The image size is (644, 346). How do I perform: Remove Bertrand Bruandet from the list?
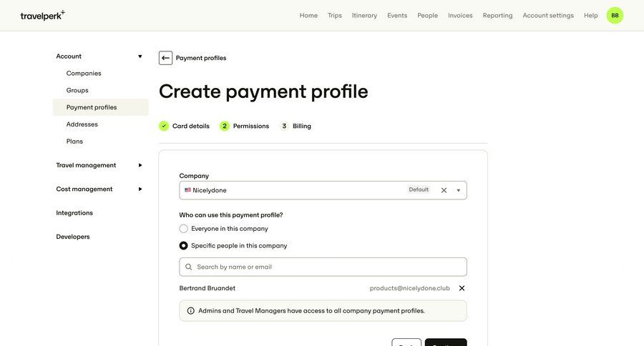point(462,288)
